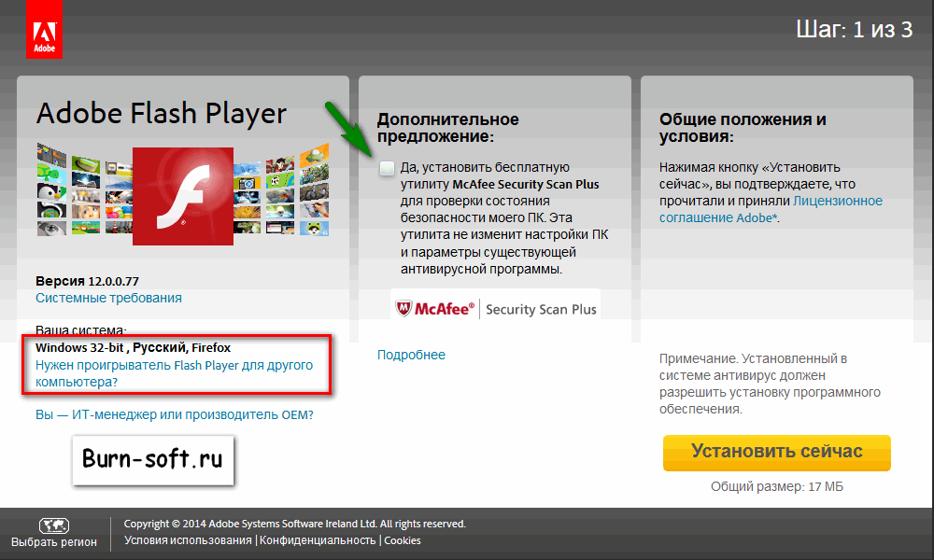Click the Burn-soft.ru watermark box

[x=153, y=460]
